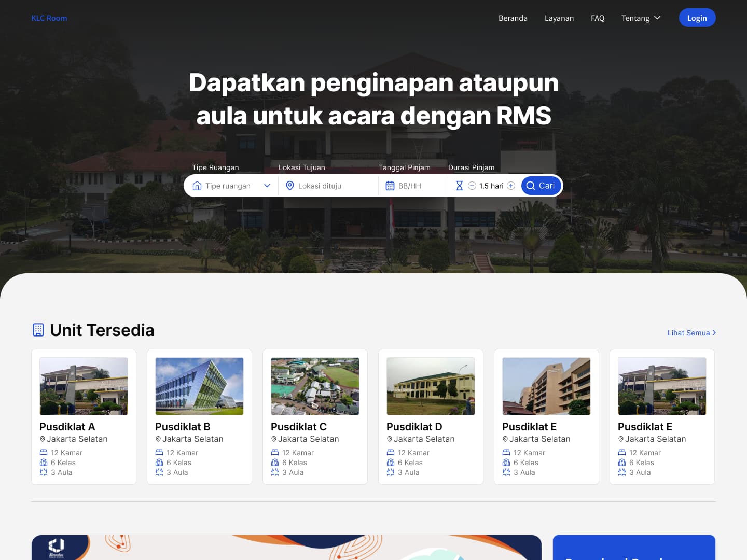Open the calendar icon next to BB/HH
Screen dimensions: 747x560
click(x=390, y=185)
